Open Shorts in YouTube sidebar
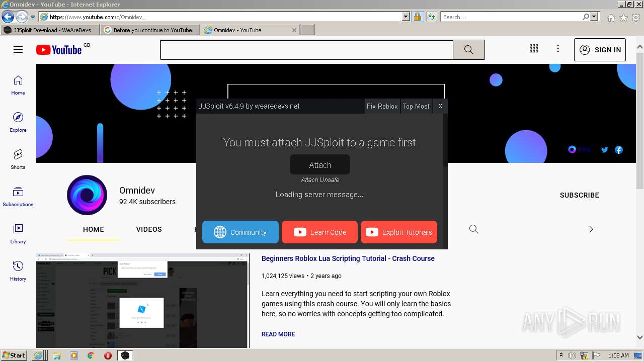The width and height of the screenshot is (644, 362). (18, 160)
